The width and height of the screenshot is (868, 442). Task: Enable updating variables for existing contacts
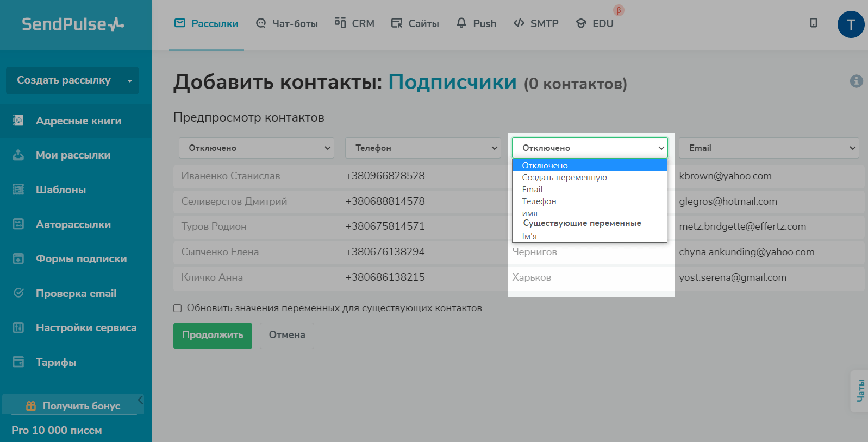click(x=177, y=308)
